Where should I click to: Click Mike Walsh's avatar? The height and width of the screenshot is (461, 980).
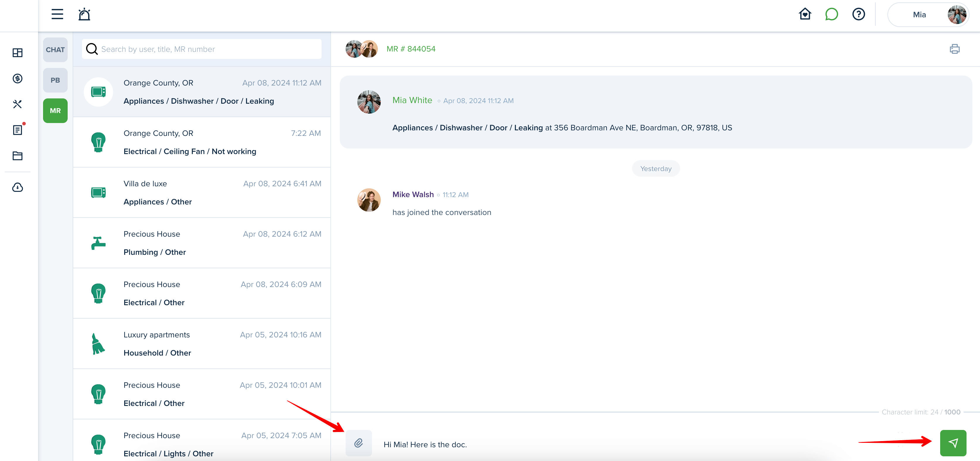(x=369, y=200)
